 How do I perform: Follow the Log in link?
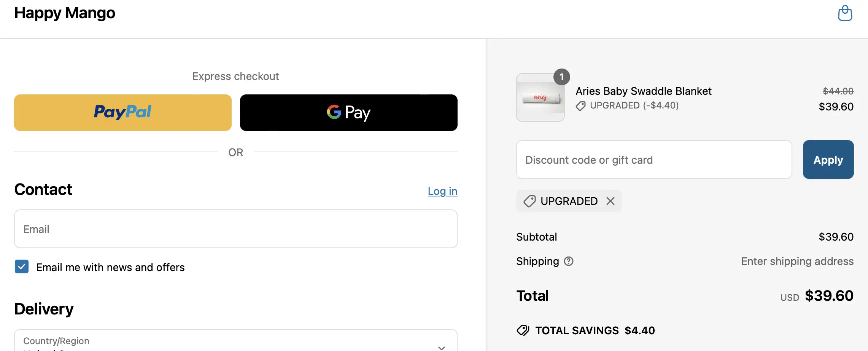(442, 191)
